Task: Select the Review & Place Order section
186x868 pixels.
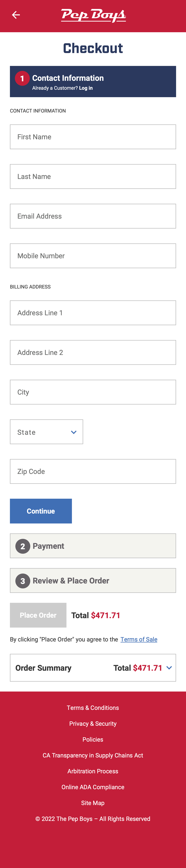Action: (x=93, y=581)
